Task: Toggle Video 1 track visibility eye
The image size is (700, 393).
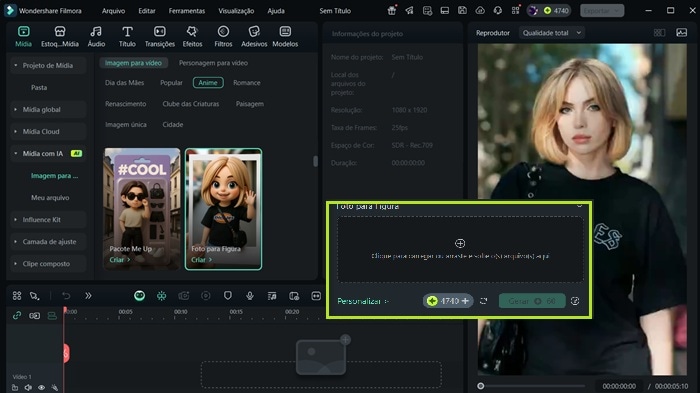Action: (x=41, y=388)
